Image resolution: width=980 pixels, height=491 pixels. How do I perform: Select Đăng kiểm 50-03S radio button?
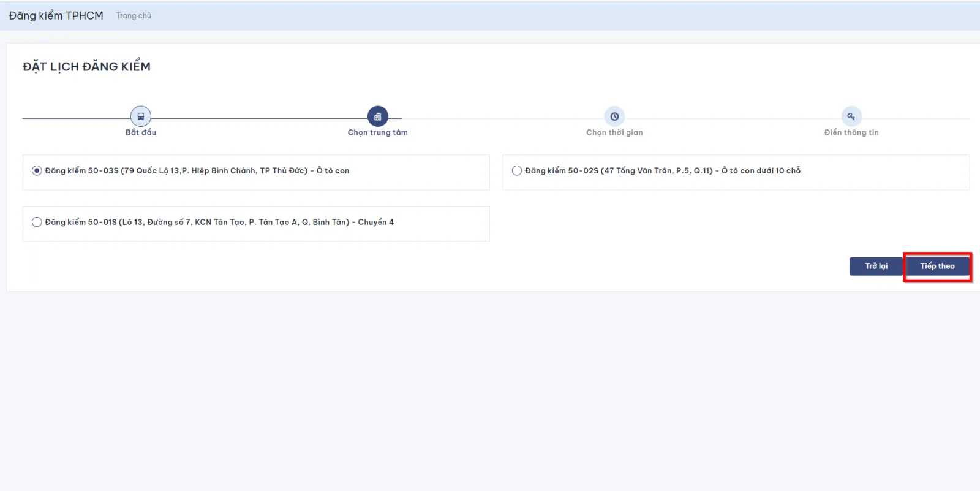point(37,170)
